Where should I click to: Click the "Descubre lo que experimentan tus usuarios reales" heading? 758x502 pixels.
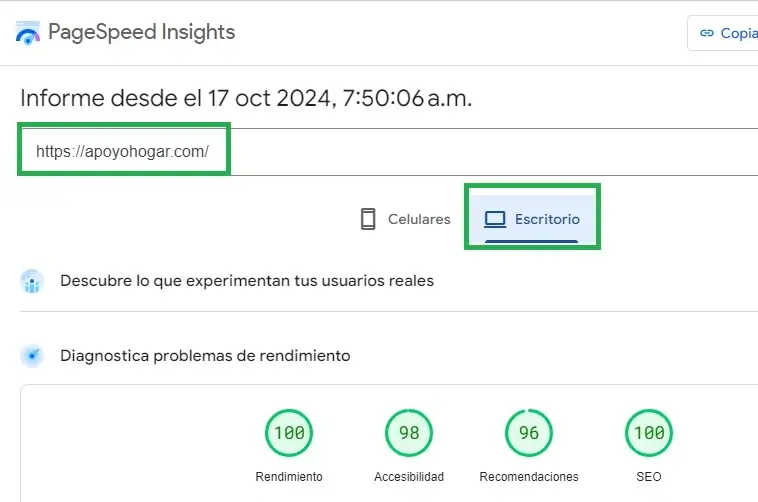tap(247, 281)
